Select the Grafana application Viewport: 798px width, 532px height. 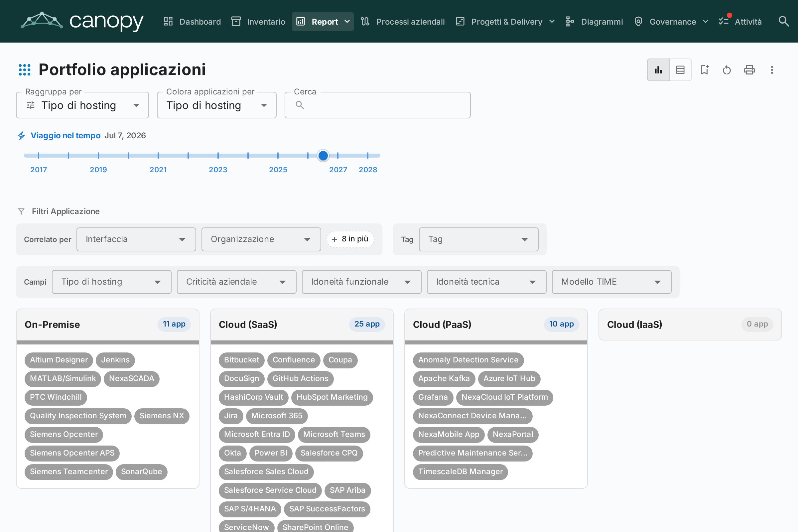433,397
